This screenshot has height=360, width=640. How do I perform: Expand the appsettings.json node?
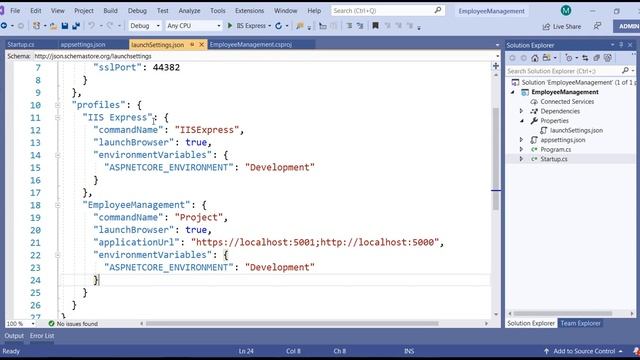pos(521,140)
